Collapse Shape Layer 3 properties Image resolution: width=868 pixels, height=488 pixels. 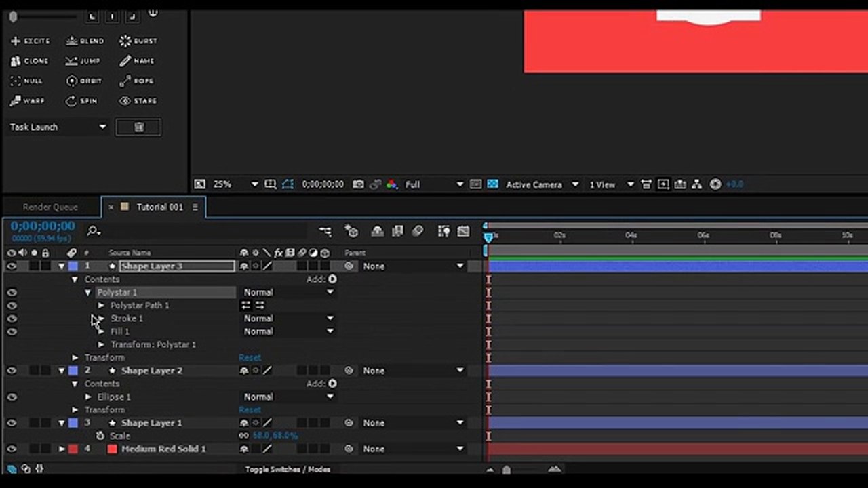tap(61, 266)
